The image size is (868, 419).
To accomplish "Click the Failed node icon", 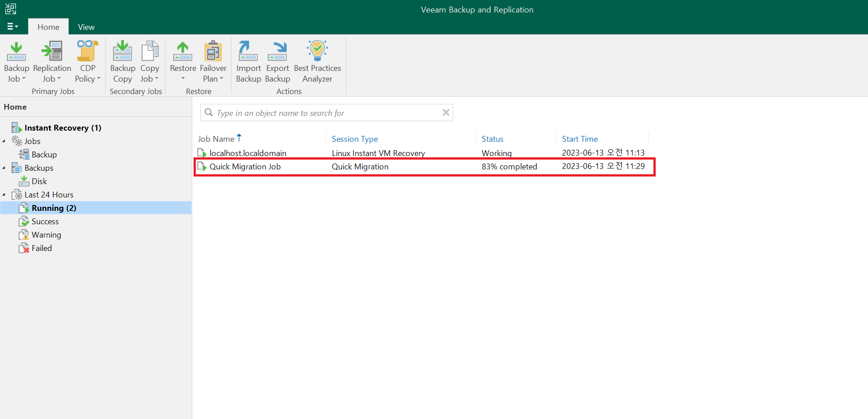I will 24,248.
